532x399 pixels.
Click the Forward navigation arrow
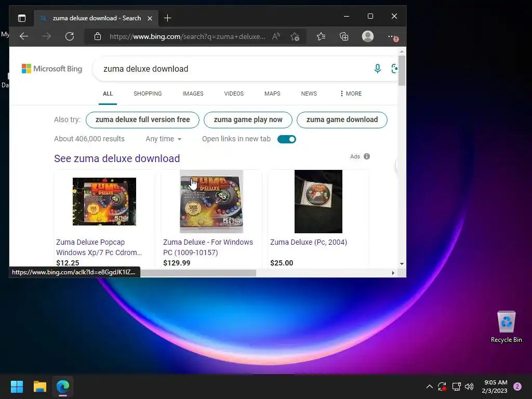(x=46, y=36)
